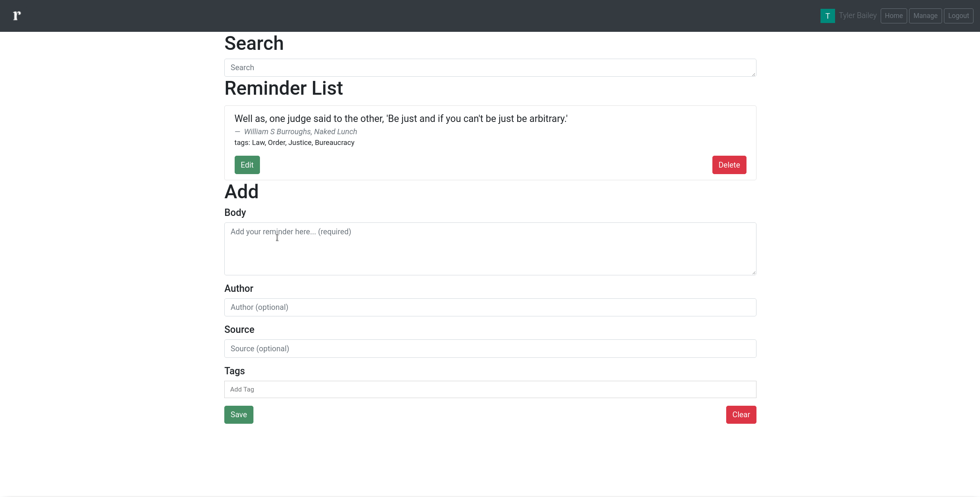Screen dimensions: 980x497
Task: Click the reminder quote text
Action: click(401, 119)
